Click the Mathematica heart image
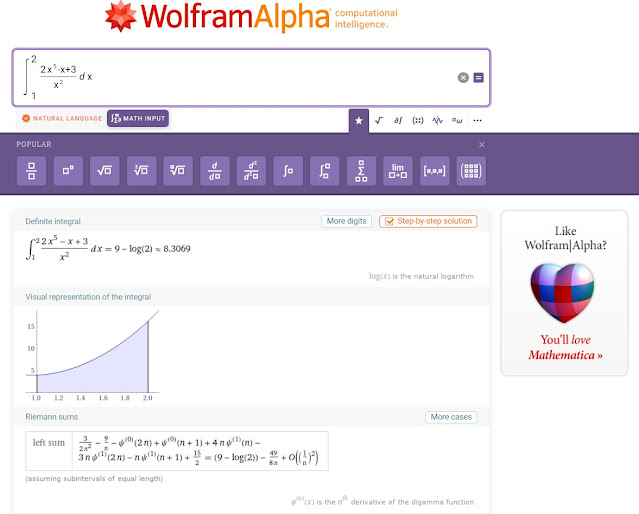This screenshot has width=639, height=514. click(562, 293)
